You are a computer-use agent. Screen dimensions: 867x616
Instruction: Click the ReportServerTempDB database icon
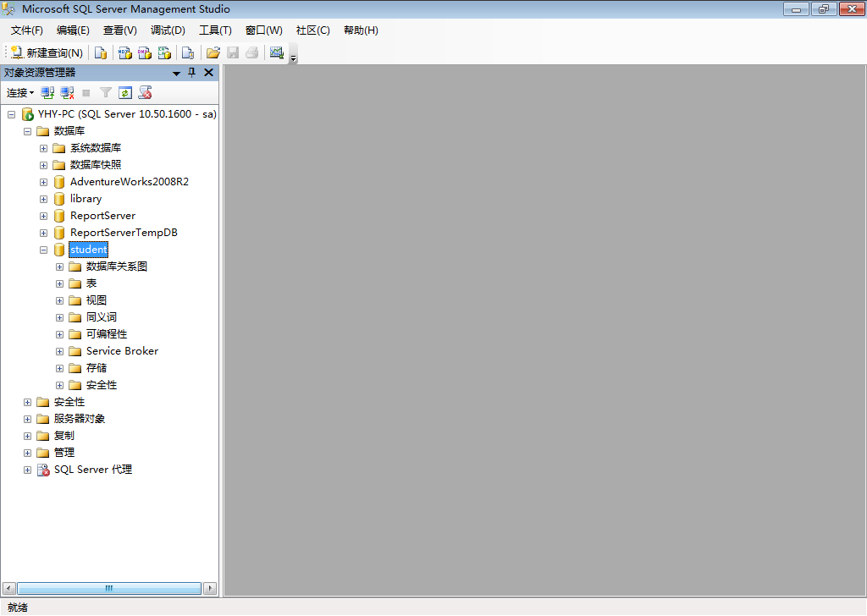59,233
